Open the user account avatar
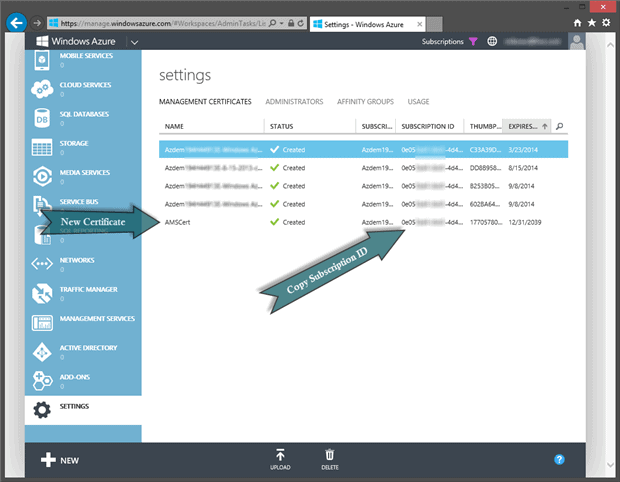The width and height of the screenshot is (620, 482). [577, 42]
